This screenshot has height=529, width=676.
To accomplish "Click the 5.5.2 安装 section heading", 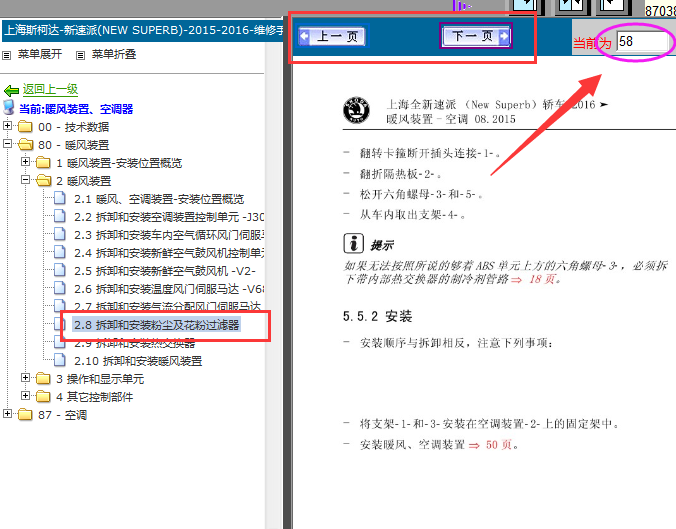I will [x=378, y=316].
